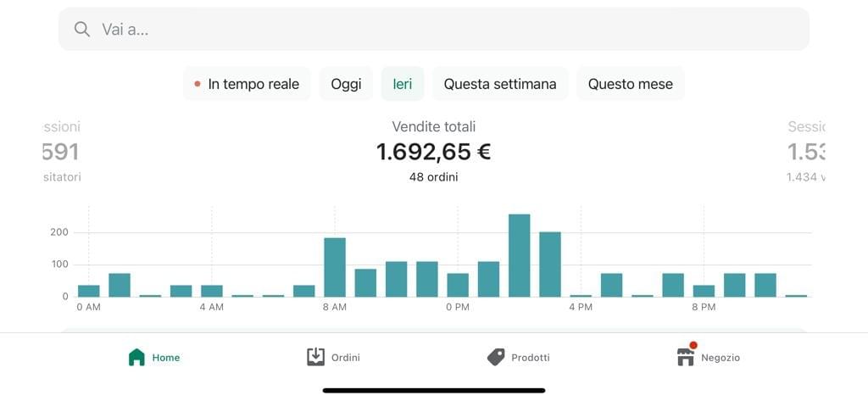Tap the red notification dot on Negozio
The height and width of the screenshot is (401, 868).
coord(693,345)
